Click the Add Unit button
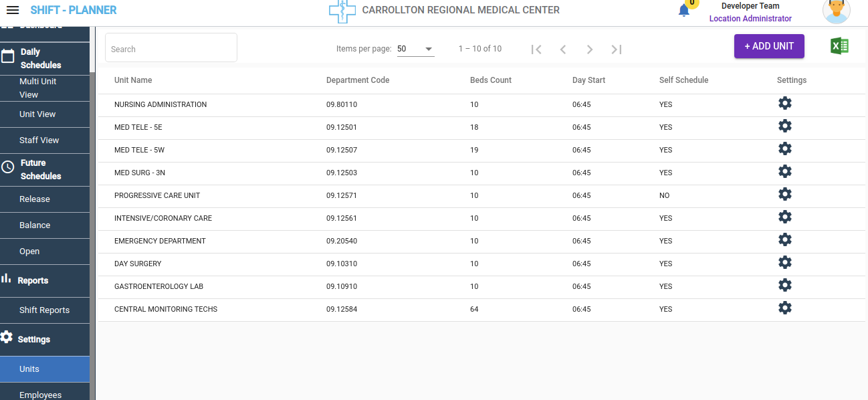Viewport: 868px width, 400px height. [x=769, y=46]
